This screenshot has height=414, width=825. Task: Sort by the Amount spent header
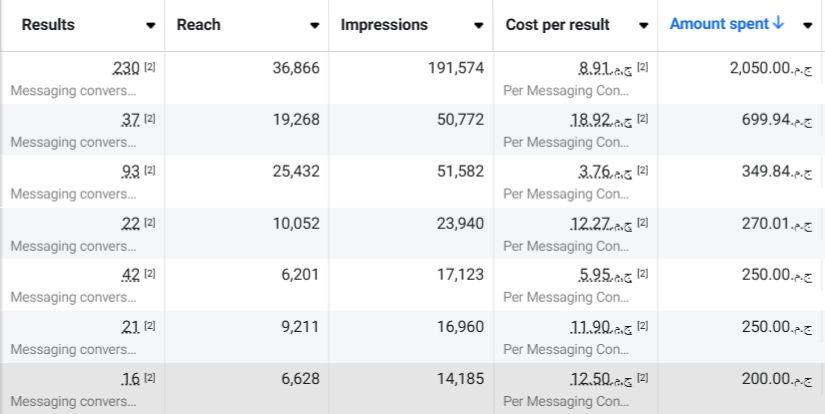tap(719, 24)
